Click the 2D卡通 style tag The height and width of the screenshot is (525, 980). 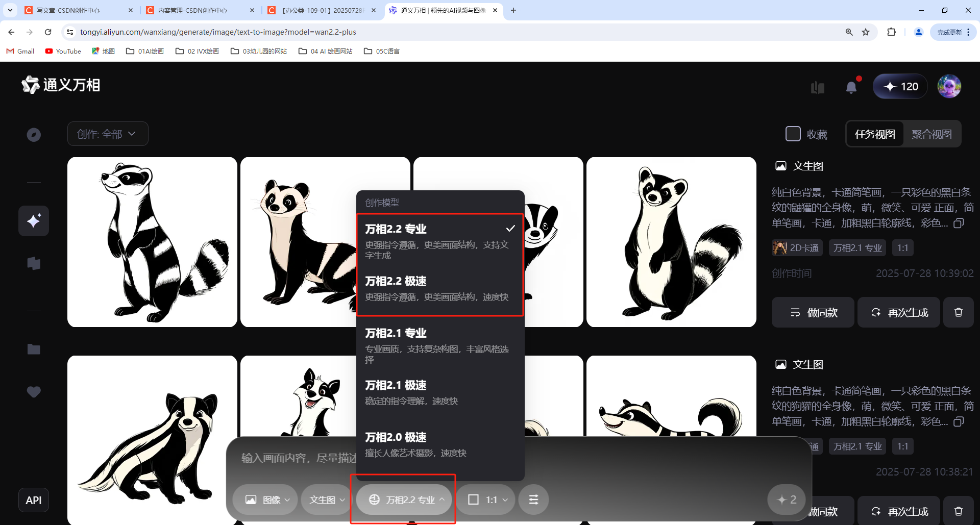point(798,248)
